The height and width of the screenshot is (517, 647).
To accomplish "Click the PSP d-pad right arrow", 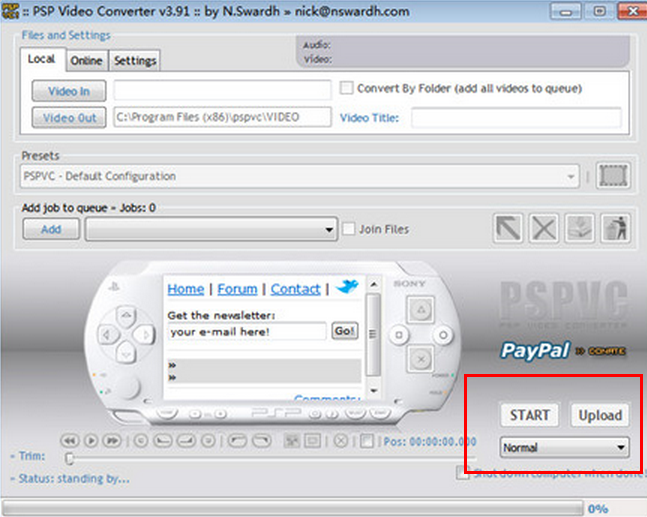I will pos(145,335).
